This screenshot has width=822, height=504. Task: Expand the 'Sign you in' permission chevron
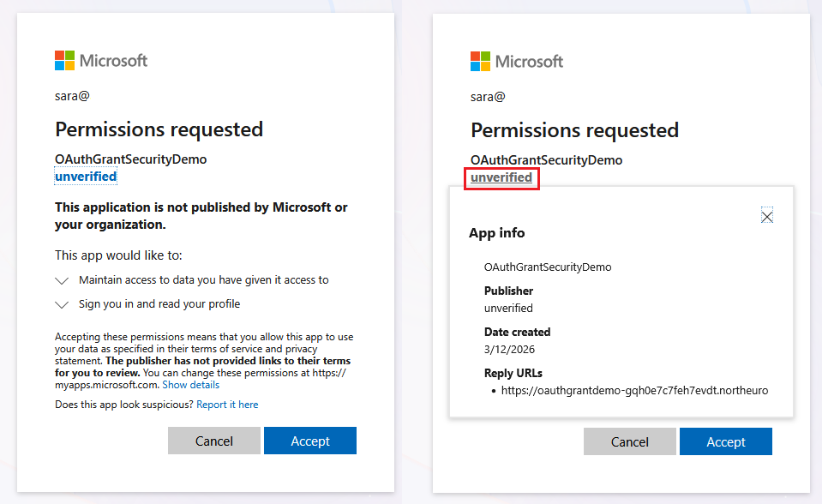point(62,304)
